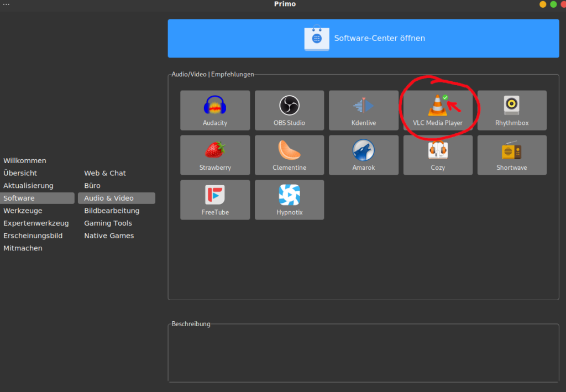Click the Amarok label text

364,168
